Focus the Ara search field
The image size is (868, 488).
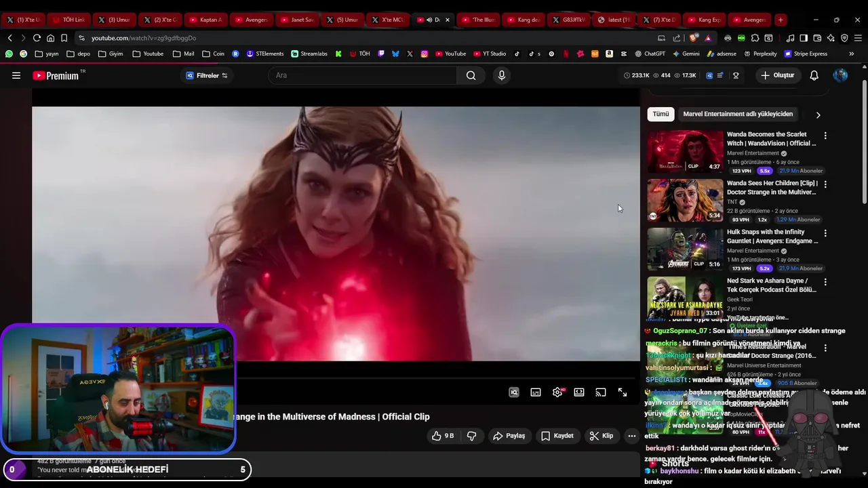[x=363, y=75]
